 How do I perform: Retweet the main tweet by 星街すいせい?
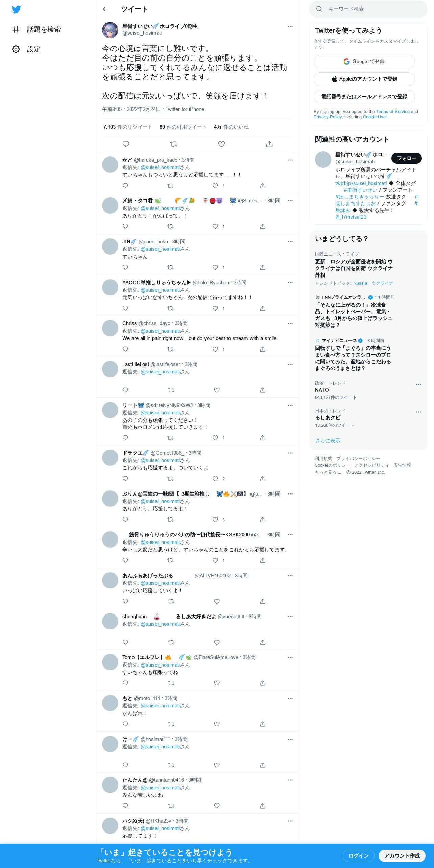[x=174, y=144]
